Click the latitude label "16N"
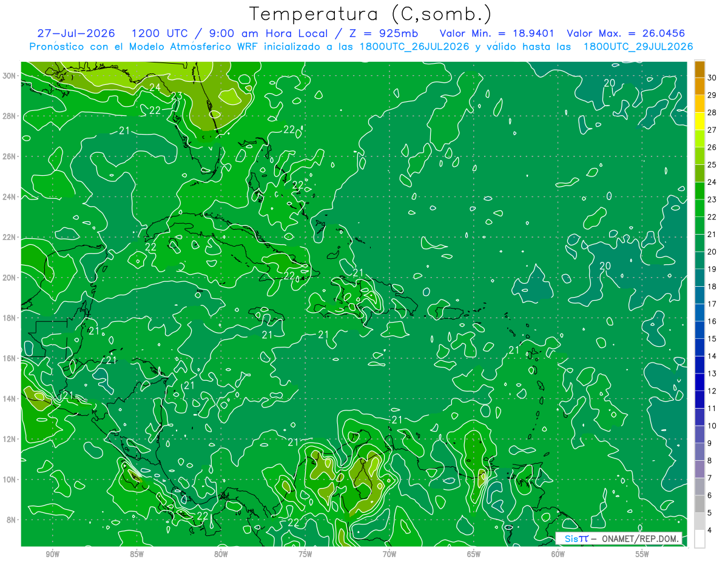728x562 pixels. point(10,358)
